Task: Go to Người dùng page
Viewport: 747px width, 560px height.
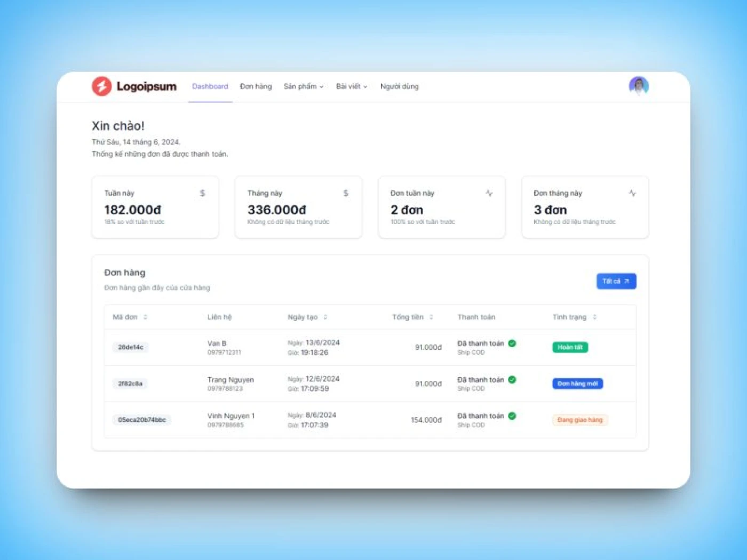Action: pos(399,86)
